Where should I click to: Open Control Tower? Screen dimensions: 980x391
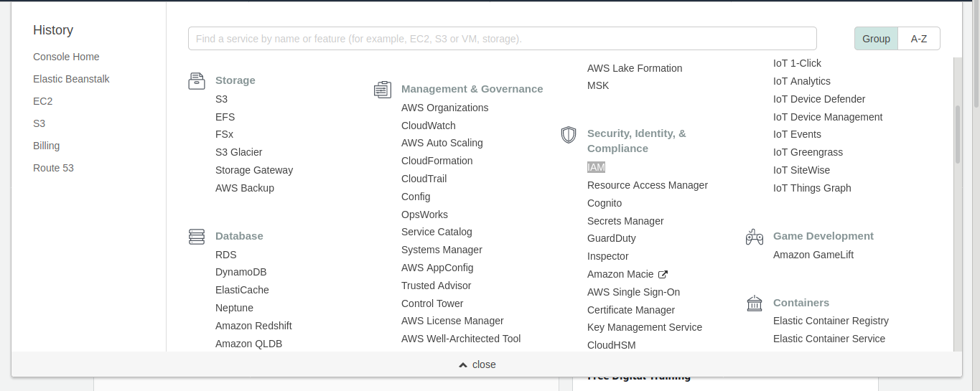tap(432, 303)
